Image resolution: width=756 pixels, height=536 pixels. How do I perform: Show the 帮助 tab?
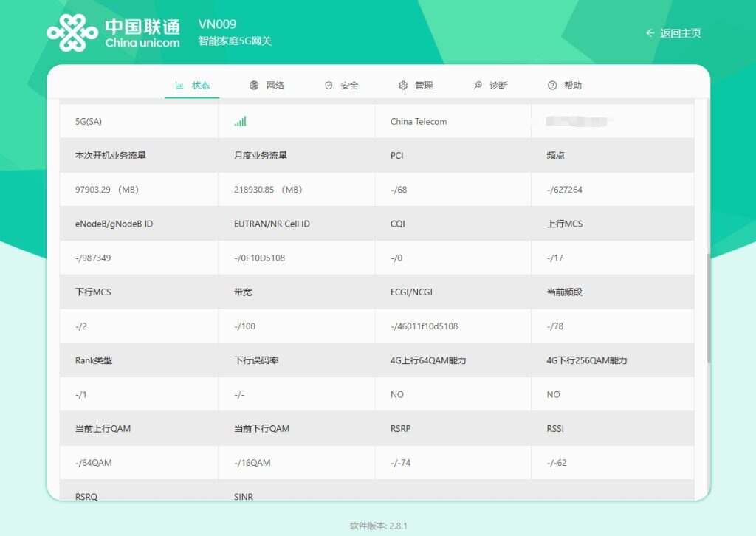(x=573, y=86)
